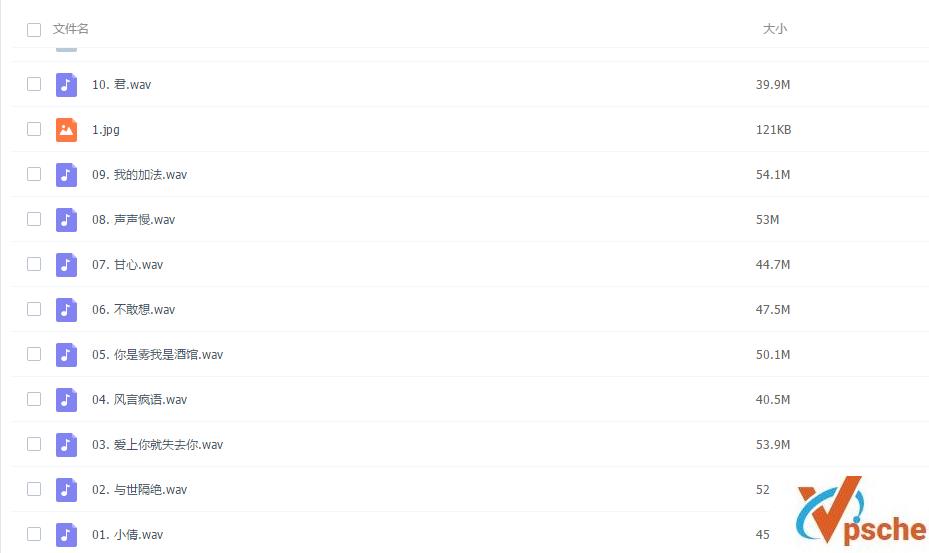The width and height of the screenshot is (929, 553).
Task: Sort by the 文件名 column header
Action: coord(71,28)
